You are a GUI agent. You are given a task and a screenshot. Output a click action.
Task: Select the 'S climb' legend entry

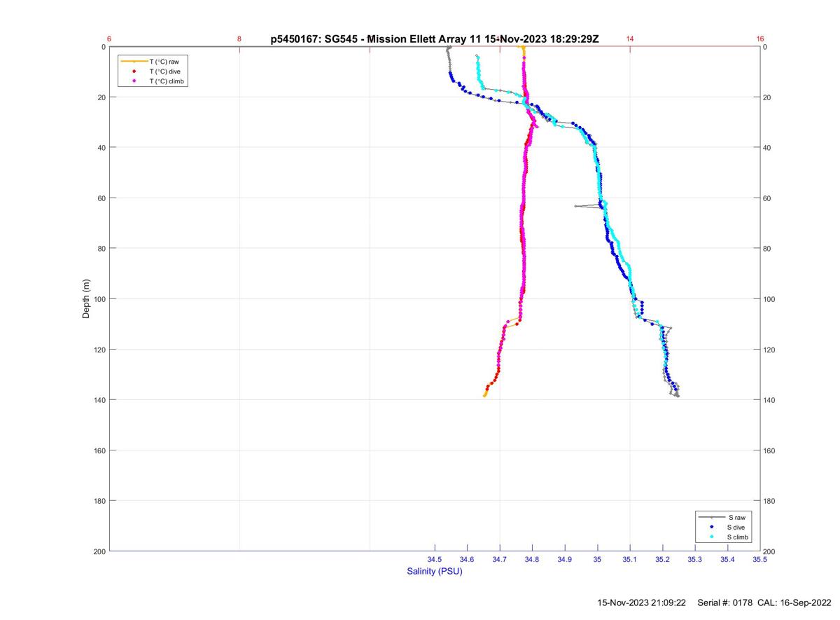point(738,537)
